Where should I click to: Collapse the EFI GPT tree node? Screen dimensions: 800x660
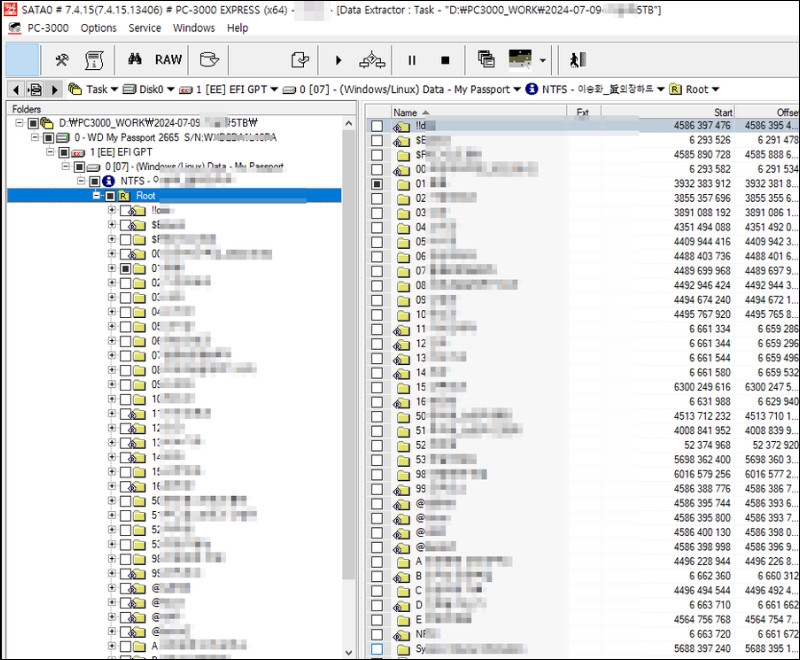[50, 152]
